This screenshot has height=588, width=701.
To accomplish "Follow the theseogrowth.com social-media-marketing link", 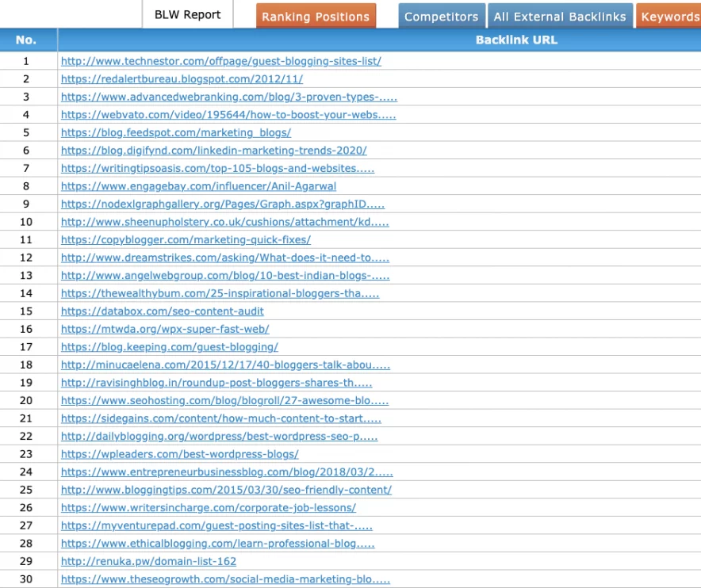I will pos(225,579).
